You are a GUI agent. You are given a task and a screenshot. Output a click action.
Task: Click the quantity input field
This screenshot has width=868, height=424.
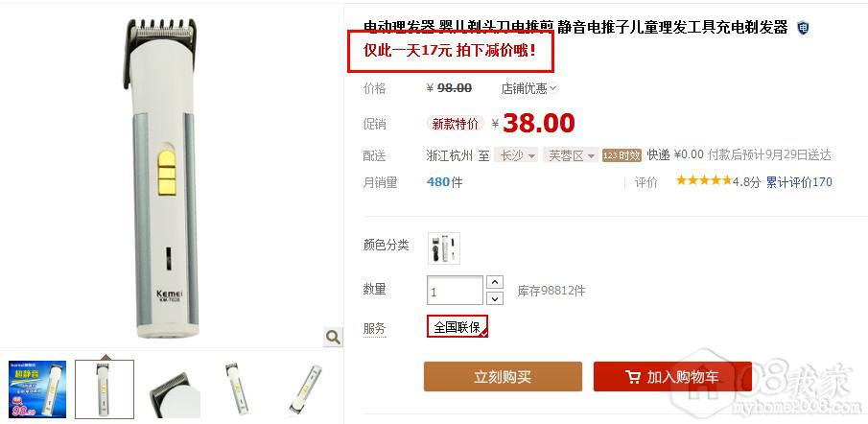pyautogui.click(x=455, y=291)
